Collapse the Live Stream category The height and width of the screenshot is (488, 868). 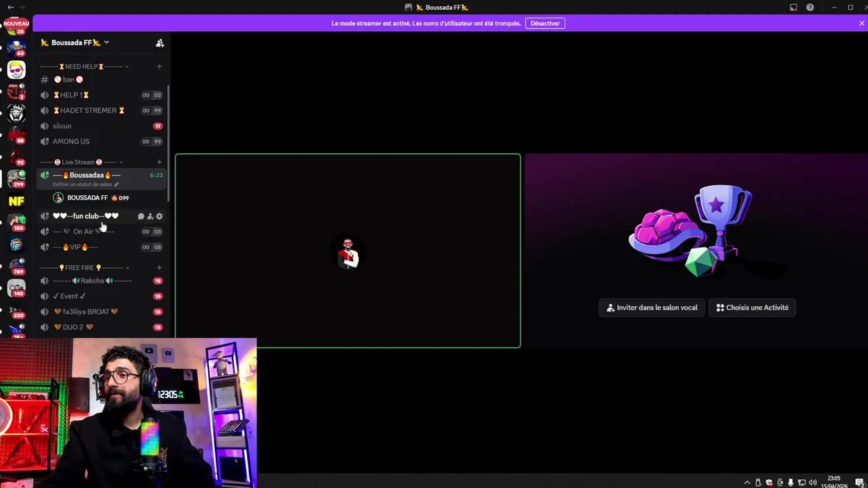81,162
